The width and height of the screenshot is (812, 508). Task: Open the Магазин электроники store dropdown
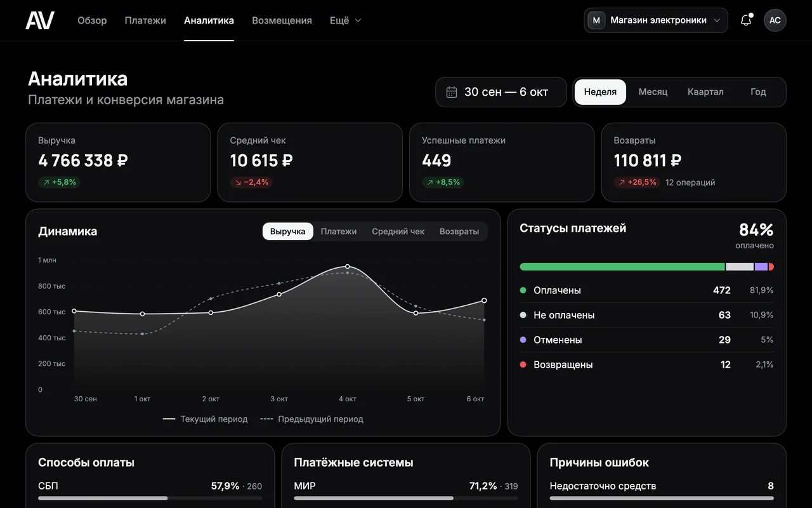(x=656, y=20)
